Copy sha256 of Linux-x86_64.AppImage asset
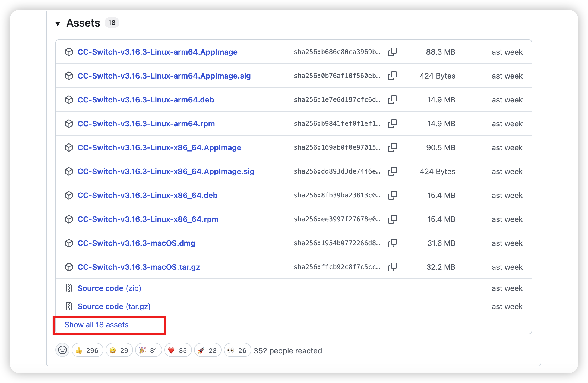 click(x=393, y=147)
